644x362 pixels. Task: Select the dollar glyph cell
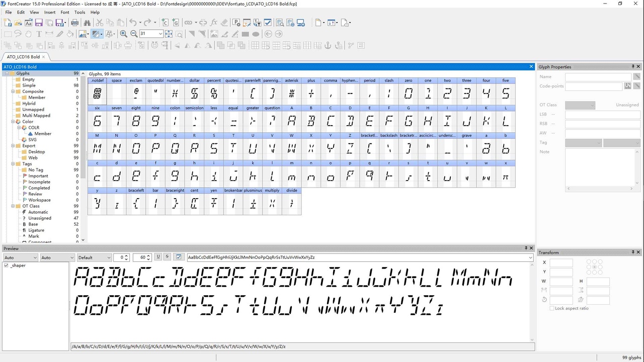click(194, 91)
